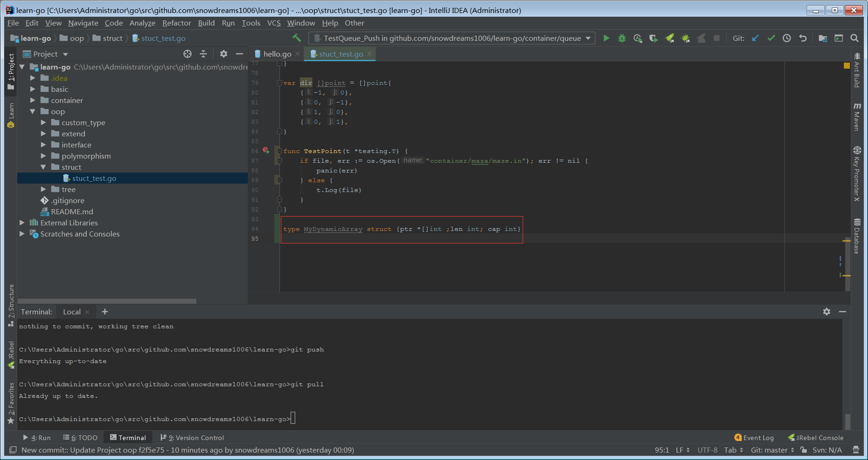The height and width of the screenshot is (460, 868).
Task: Open terminal panel settings gear
Action: click(x=827, y=312)
